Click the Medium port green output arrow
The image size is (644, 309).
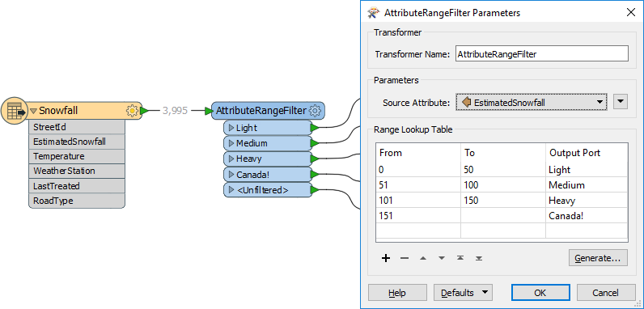pos(315,143)
